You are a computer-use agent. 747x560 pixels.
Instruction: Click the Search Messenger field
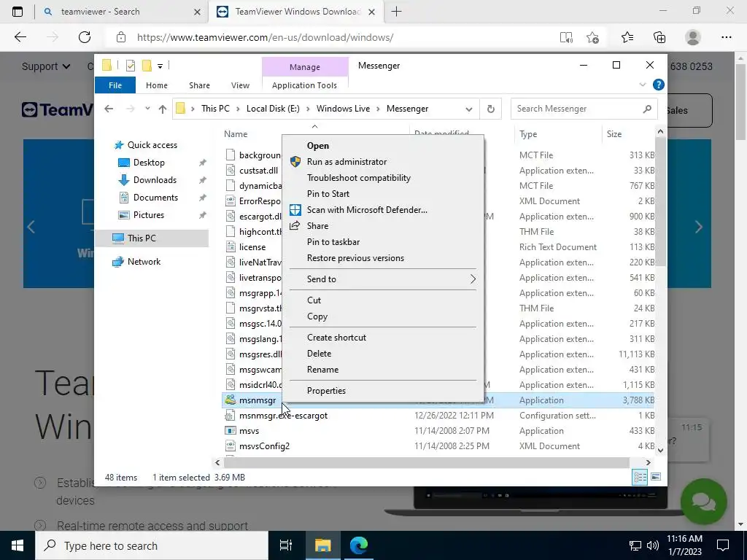point(584,109)
